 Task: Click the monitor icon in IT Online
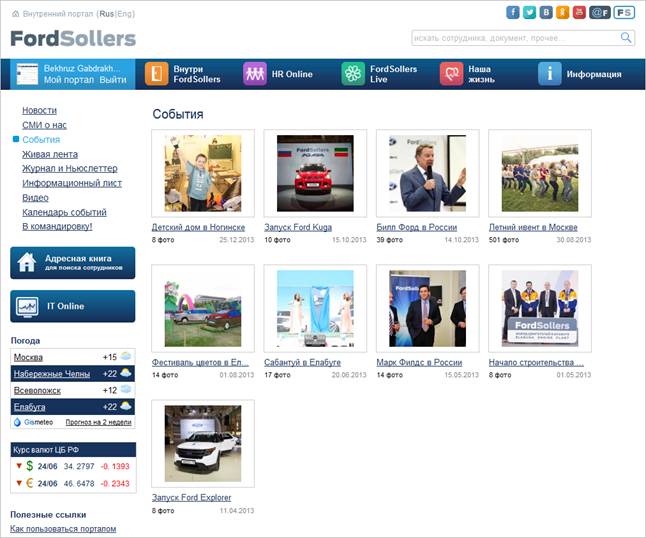tap(27, 306)
